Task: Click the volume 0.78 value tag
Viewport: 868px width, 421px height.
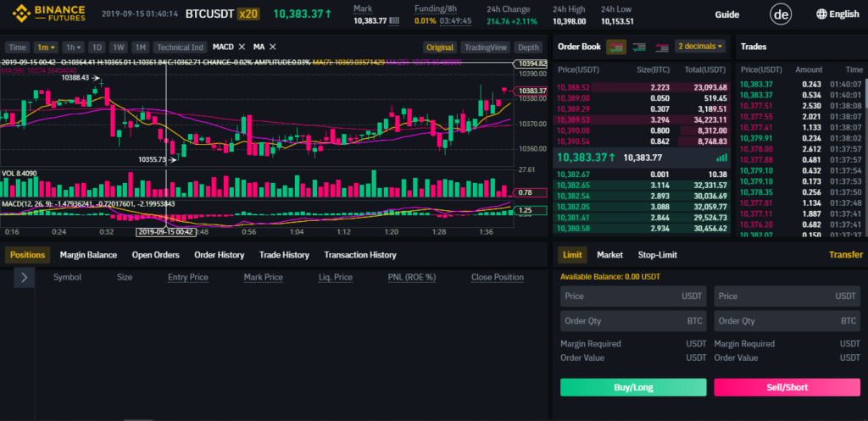Action: pyautogui.click(x=531, y=192)
